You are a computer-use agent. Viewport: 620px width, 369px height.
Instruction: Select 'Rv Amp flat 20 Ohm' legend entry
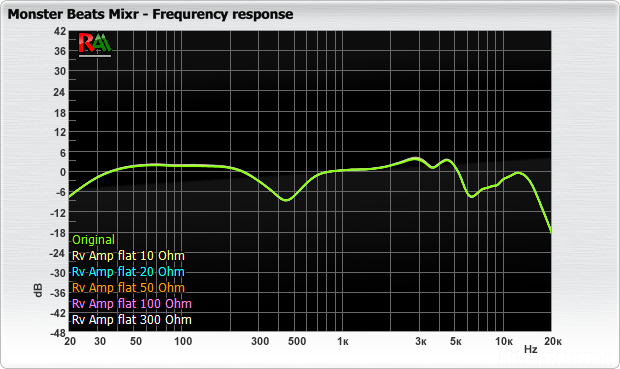(x=128, y=272)
